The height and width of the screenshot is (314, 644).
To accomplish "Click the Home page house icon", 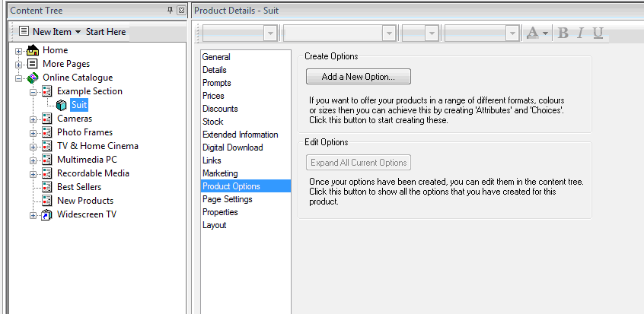I will (x=33, y=50).
